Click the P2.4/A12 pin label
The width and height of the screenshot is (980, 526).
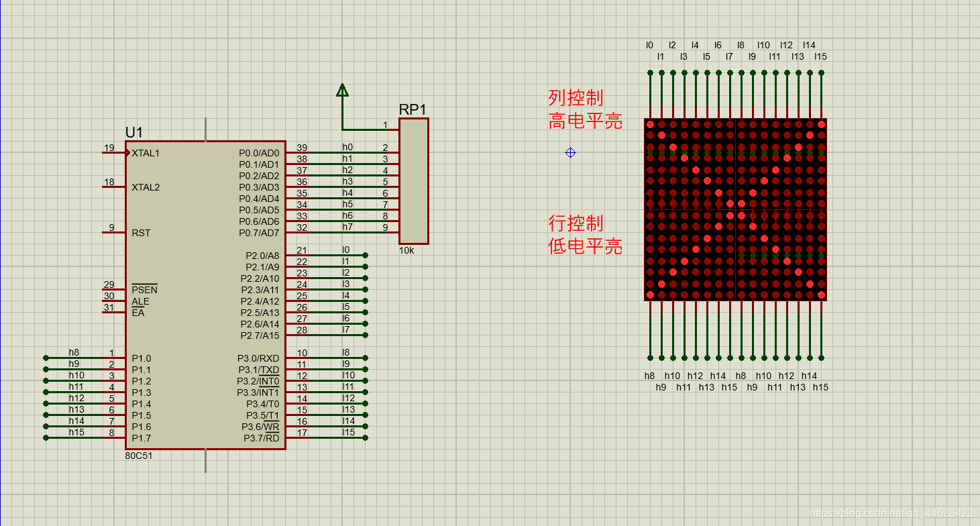(260, 301)
